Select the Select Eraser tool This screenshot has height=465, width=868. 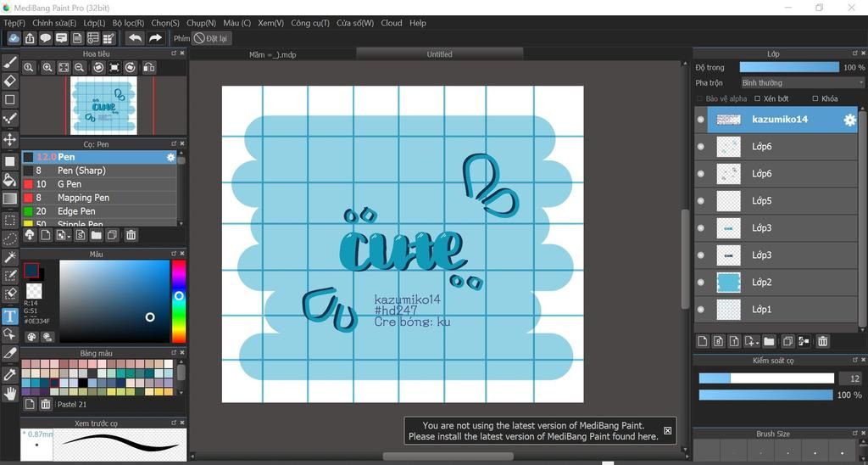tap(10, 294)
